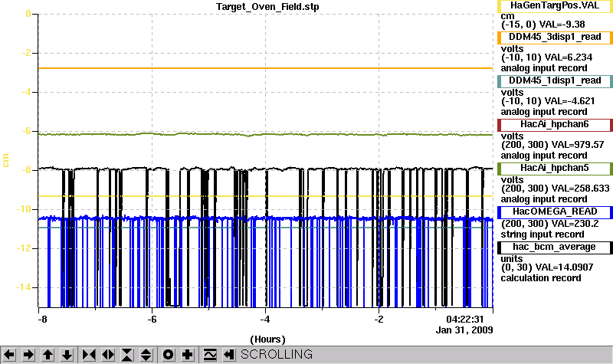Click the VAL=6.234 readout

click(x=568, y=57)
